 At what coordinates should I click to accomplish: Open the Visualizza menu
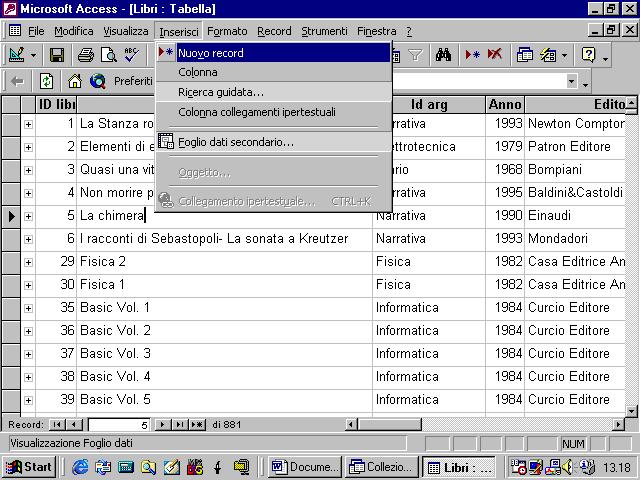125,31
